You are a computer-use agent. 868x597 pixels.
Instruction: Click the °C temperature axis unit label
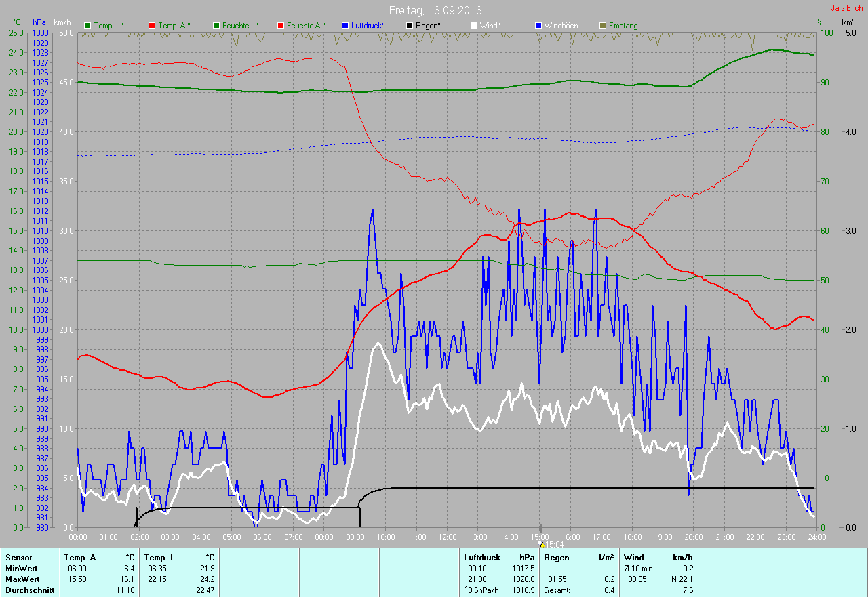17,22
